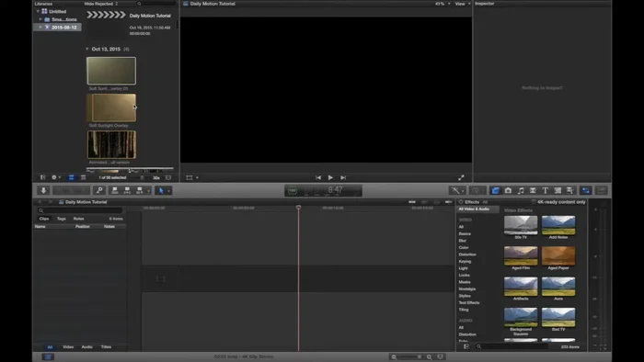Select the Animated clip thumbnail

[x=111, y=145]
